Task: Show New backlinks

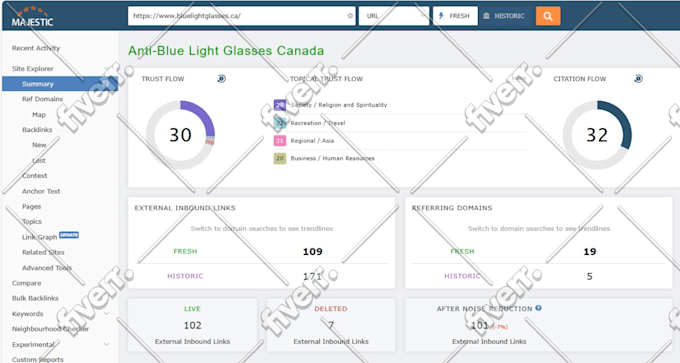Action: pyautogui.click(x=39, y=145)
